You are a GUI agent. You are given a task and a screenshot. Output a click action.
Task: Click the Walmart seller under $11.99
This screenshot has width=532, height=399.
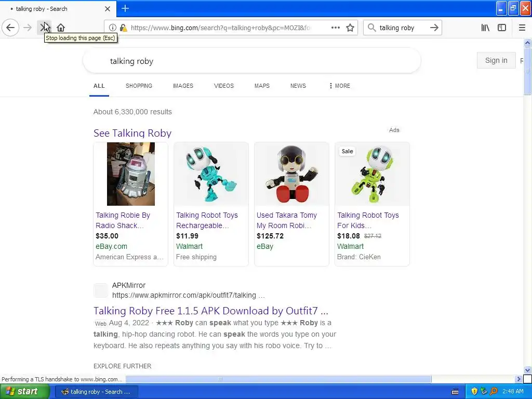189,246
